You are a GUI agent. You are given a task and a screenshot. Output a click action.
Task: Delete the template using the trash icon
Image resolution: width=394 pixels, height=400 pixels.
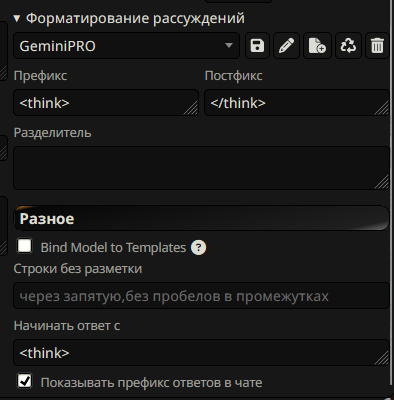click(377, 46)
